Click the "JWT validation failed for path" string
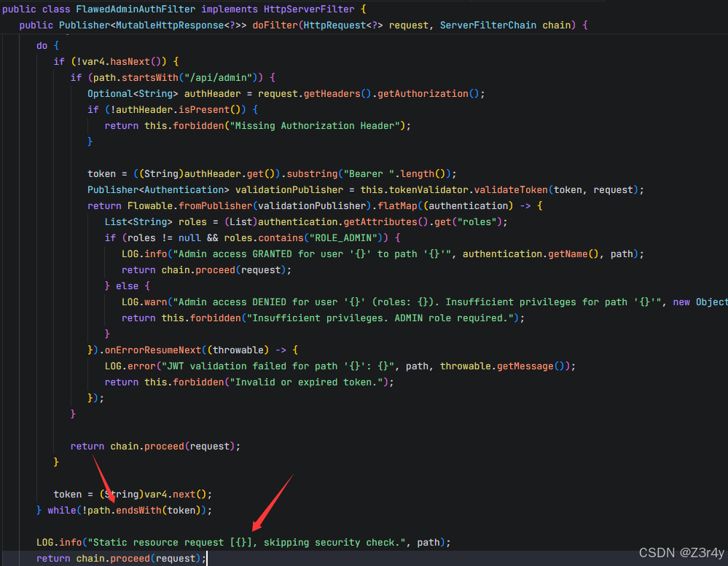Image resolution: width=728 pixels, height=566 pixels. coord(278,366)
